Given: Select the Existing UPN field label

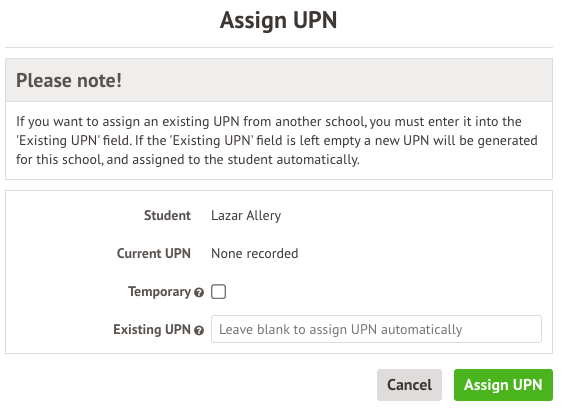Looking at the screenshot, I should 152,329.
